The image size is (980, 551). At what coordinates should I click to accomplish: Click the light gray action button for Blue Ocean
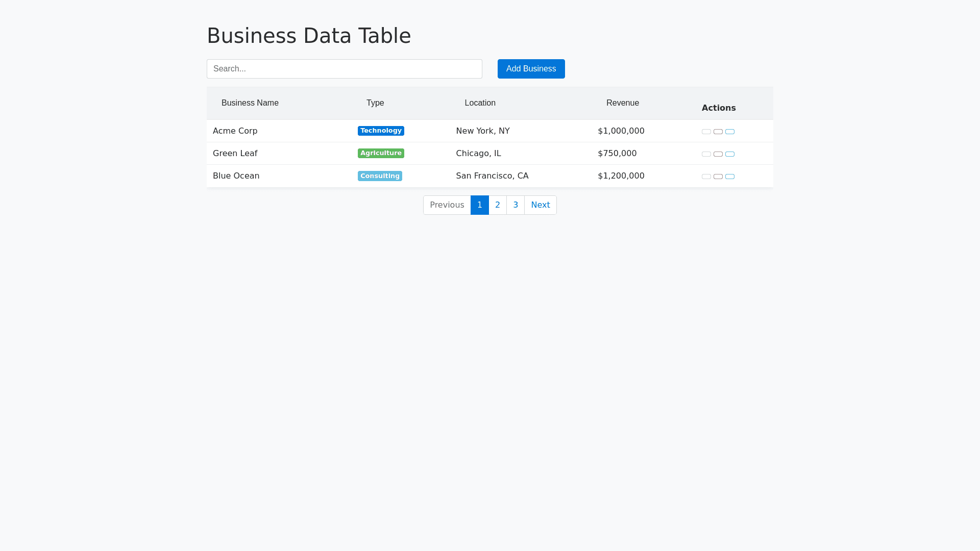706,177
